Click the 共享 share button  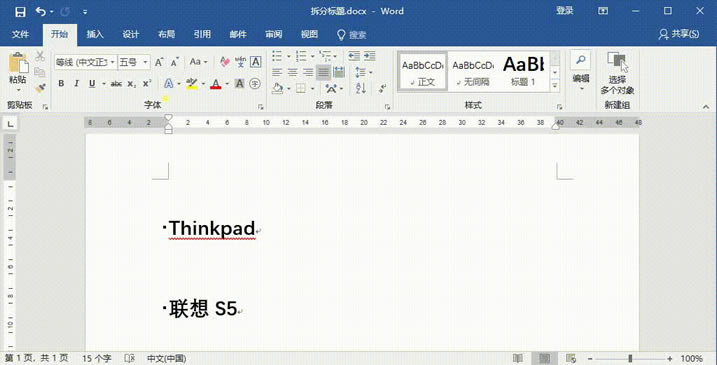pos(679,35)
